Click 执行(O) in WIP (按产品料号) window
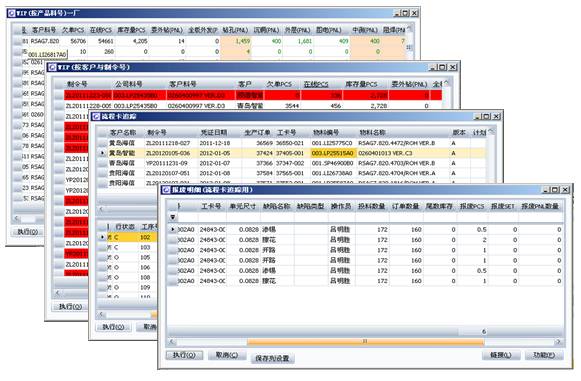Screen dimensions: 581x381 [x=27, y=232]
